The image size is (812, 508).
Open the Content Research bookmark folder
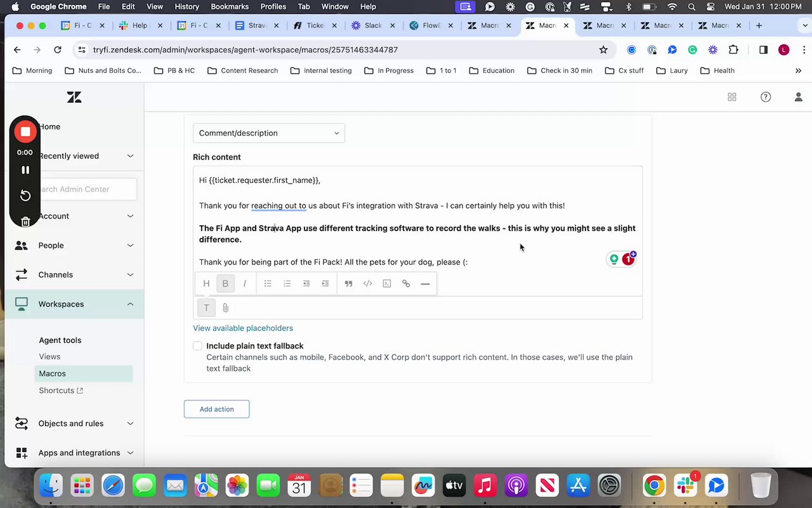[242, 70]
